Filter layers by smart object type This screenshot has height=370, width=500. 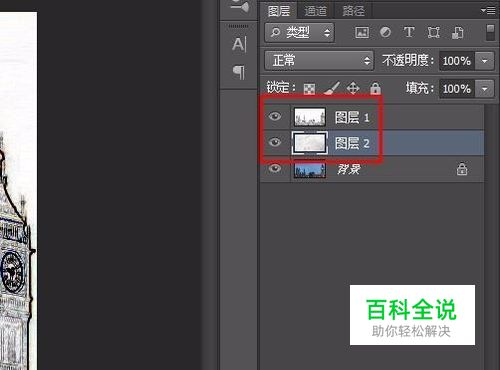pos(458,33)
